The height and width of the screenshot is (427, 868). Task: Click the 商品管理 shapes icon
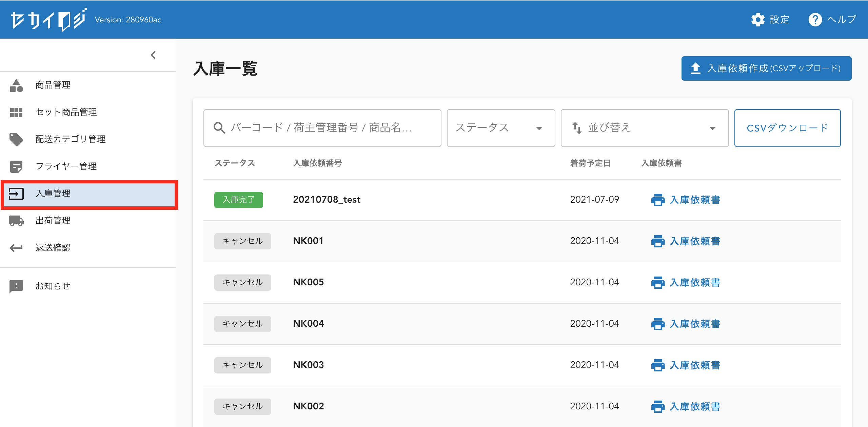[x=16, y=85]
